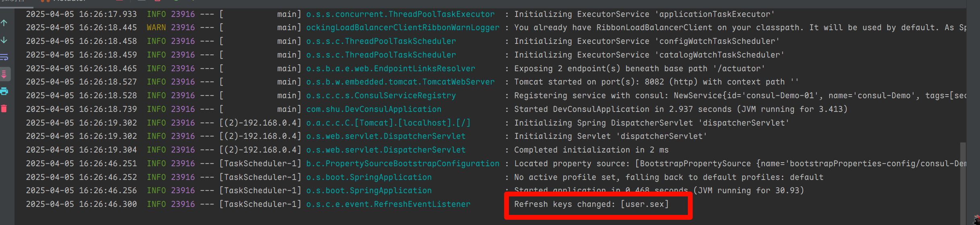The width and height of the screenshot is (980, 225).
Task: Click the 'Refresh keys changed: [user.sex]' message
Action: pyautogui.click(x=591, y=204)
